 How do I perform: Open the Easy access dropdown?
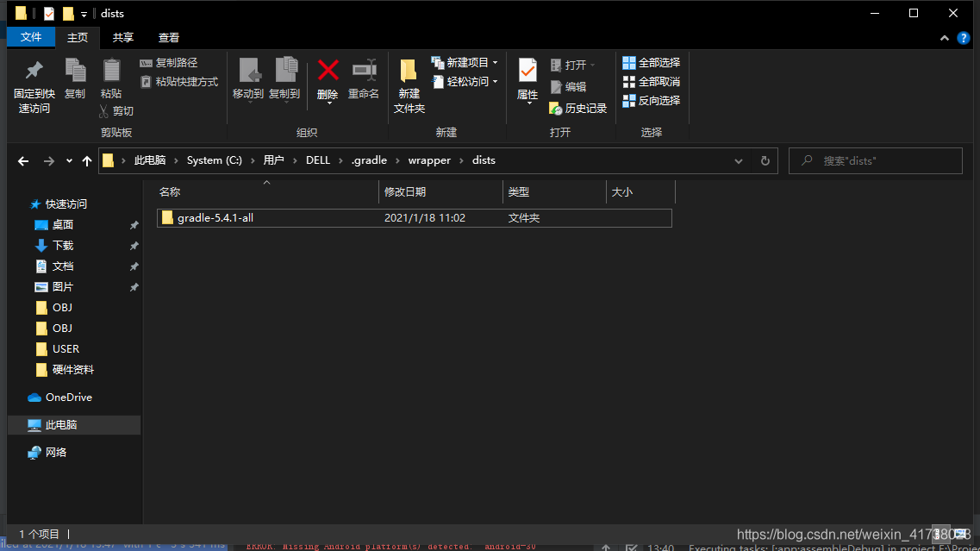pyautogui.click(x=465, y=82)
